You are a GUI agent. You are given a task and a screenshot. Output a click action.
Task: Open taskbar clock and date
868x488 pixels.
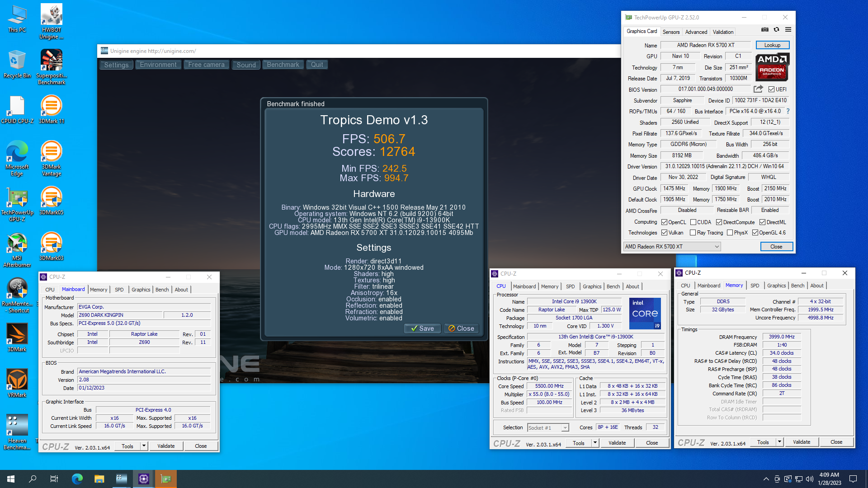point(829,479)
